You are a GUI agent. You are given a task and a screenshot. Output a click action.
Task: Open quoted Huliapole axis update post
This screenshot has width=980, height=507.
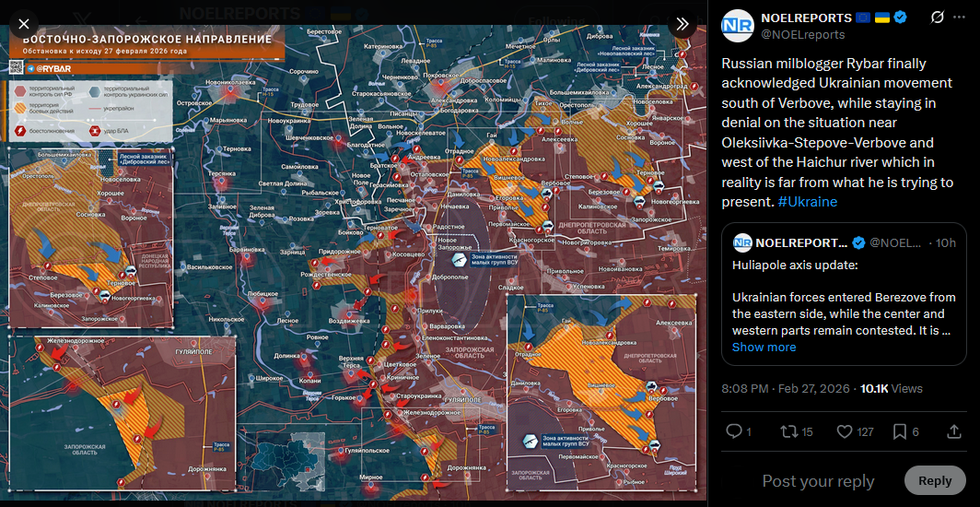[x=844, y=294]
